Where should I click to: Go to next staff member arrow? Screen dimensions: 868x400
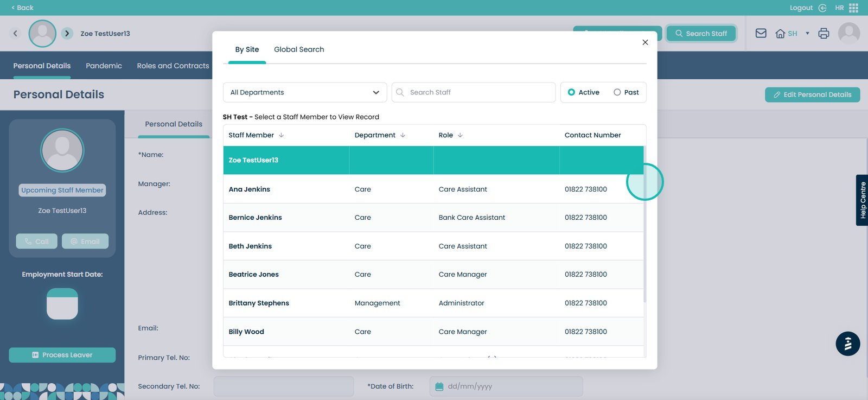pyautogui.click(x=67, y=33)
